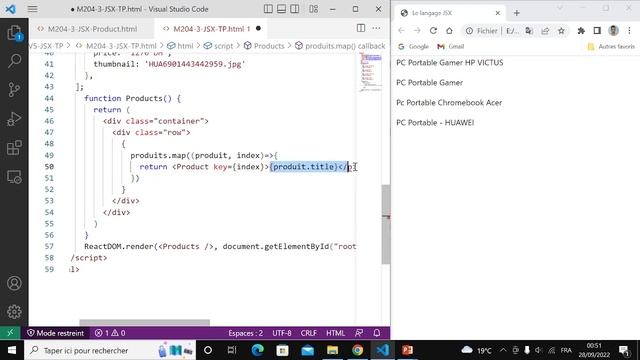Go forward in Chrome
This screenshot has width=640, height=360.
point(417,31)
